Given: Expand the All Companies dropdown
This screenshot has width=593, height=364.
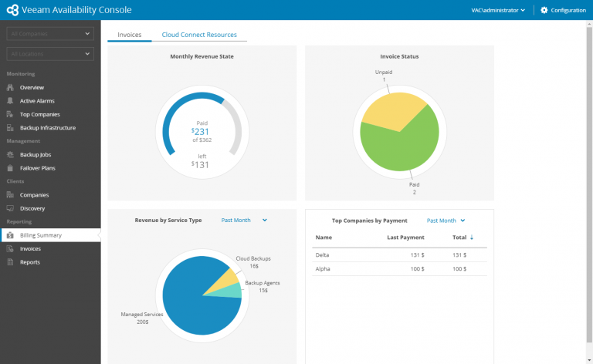Looking at the screenshot, I should coord(50,34).
